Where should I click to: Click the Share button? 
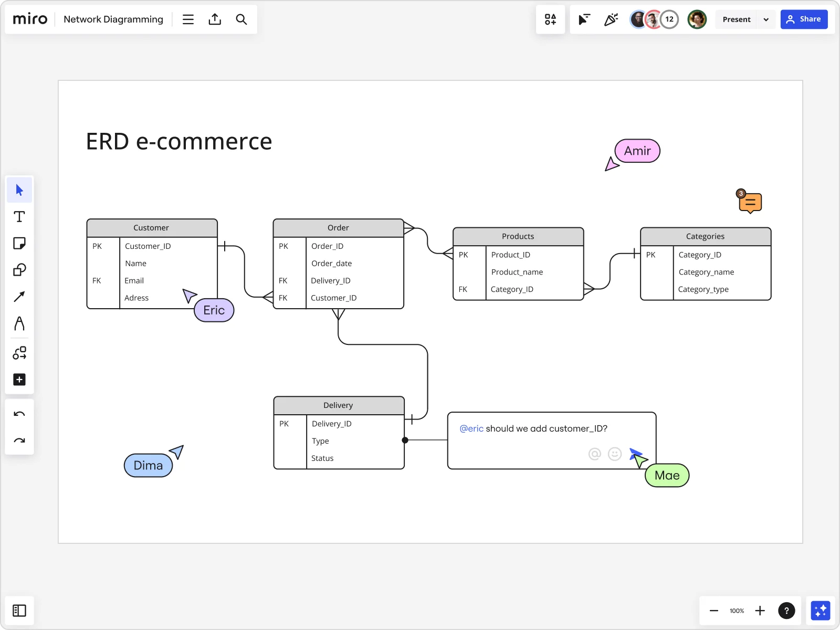804,19
